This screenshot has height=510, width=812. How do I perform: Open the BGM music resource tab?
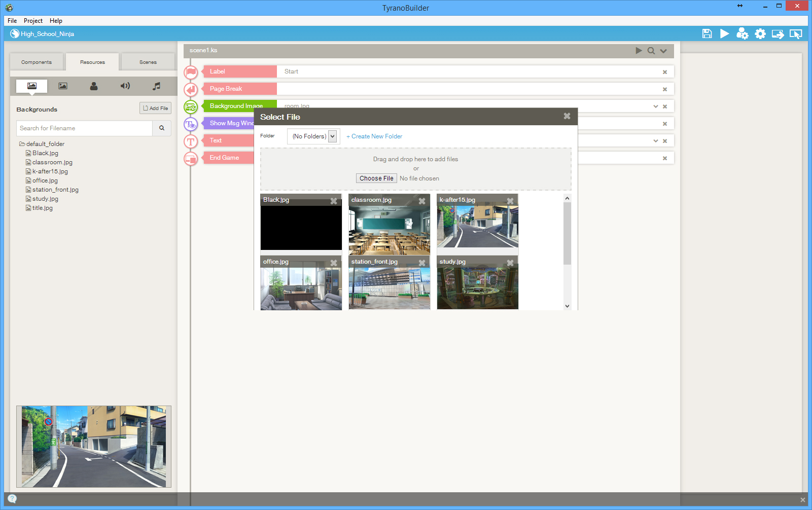156,86
